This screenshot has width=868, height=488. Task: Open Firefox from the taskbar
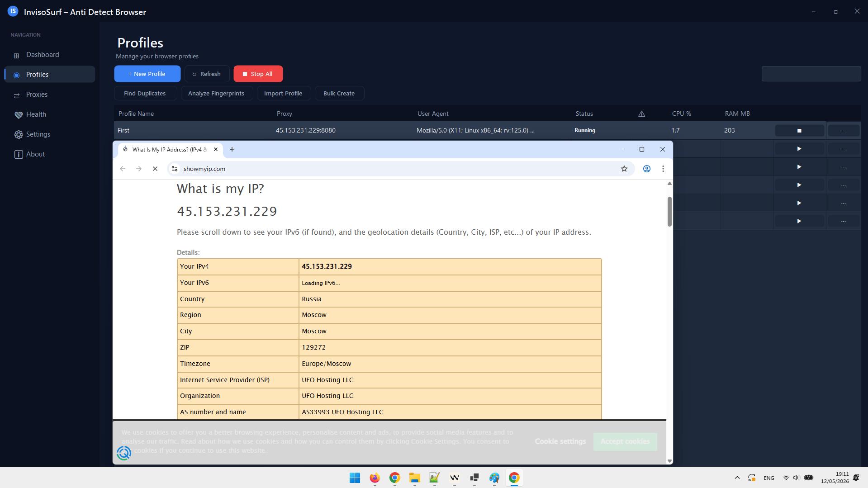click(375, 478)
